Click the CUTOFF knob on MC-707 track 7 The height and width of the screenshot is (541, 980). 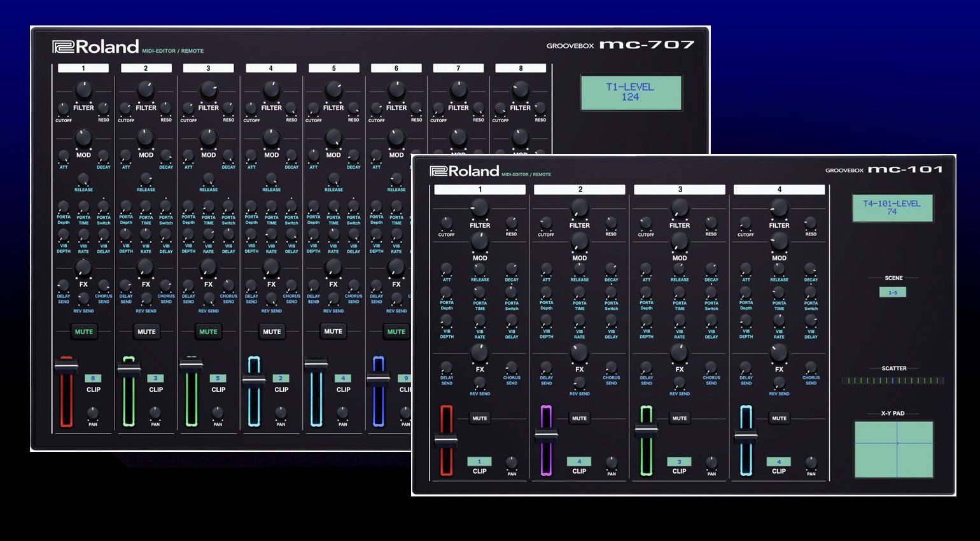click(438, 109)
